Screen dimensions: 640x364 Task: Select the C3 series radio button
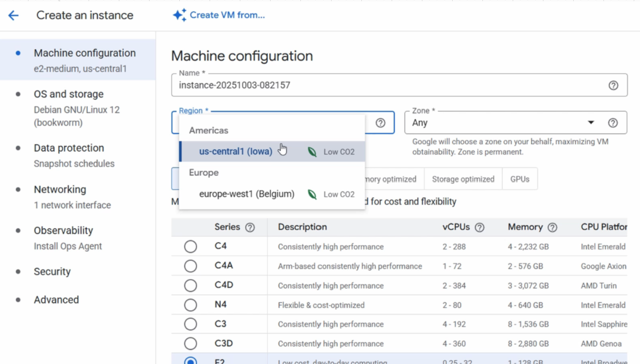coord(190,324)
